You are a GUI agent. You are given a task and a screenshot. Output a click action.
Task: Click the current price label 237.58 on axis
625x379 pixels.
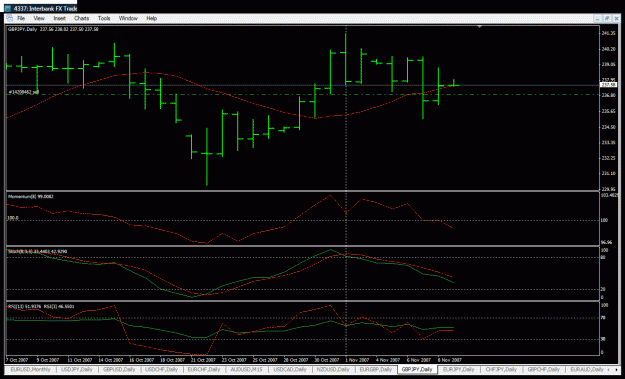[608, 84]
